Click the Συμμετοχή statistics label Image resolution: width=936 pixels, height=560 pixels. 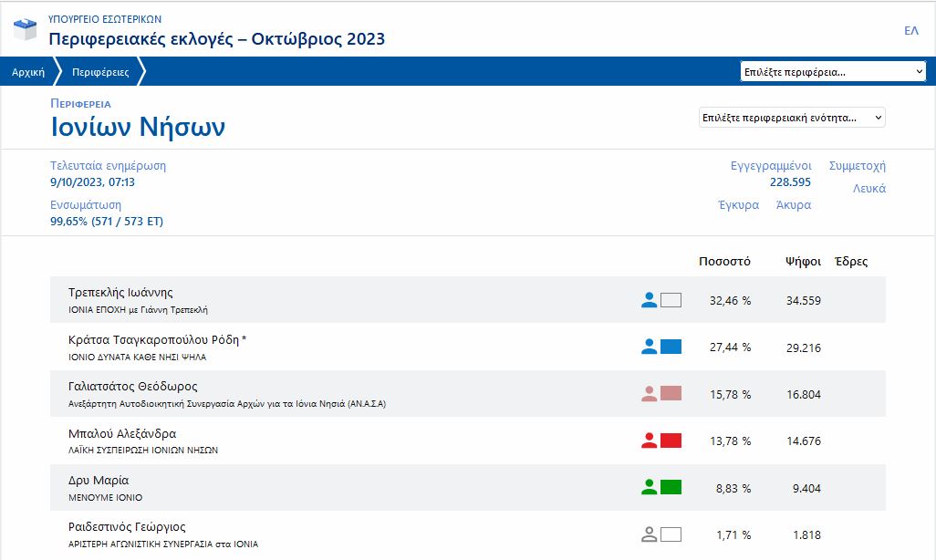click(x=857, y=166)
